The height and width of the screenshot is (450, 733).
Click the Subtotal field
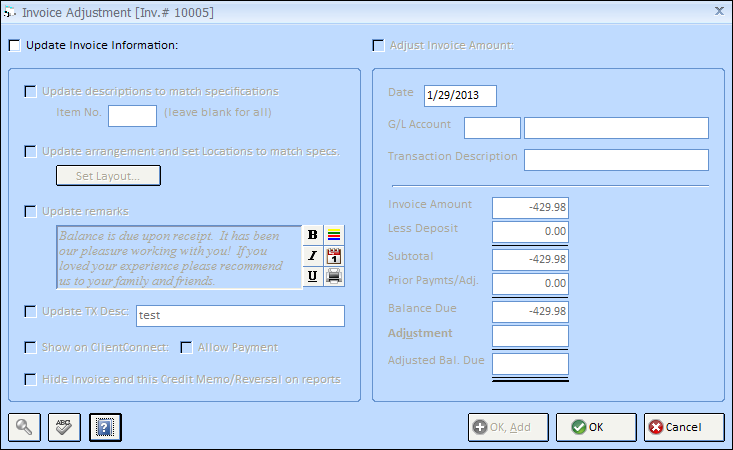(x=530, y=260)
